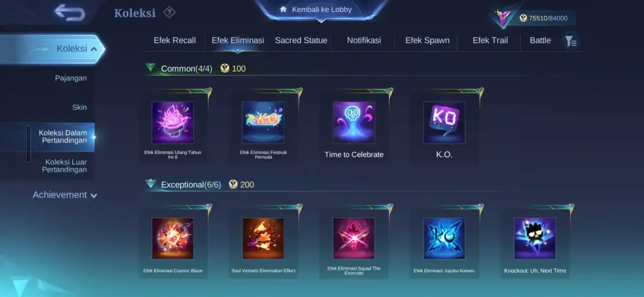Open the Koleksi help question mark
The image size is (644, 297).
coord(169,12)
